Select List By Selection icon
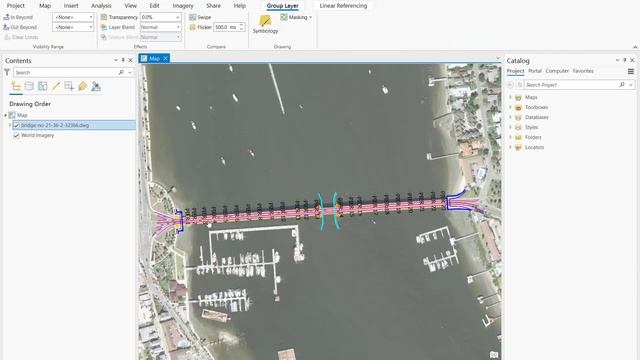640x360 pixels. (42, 86)
